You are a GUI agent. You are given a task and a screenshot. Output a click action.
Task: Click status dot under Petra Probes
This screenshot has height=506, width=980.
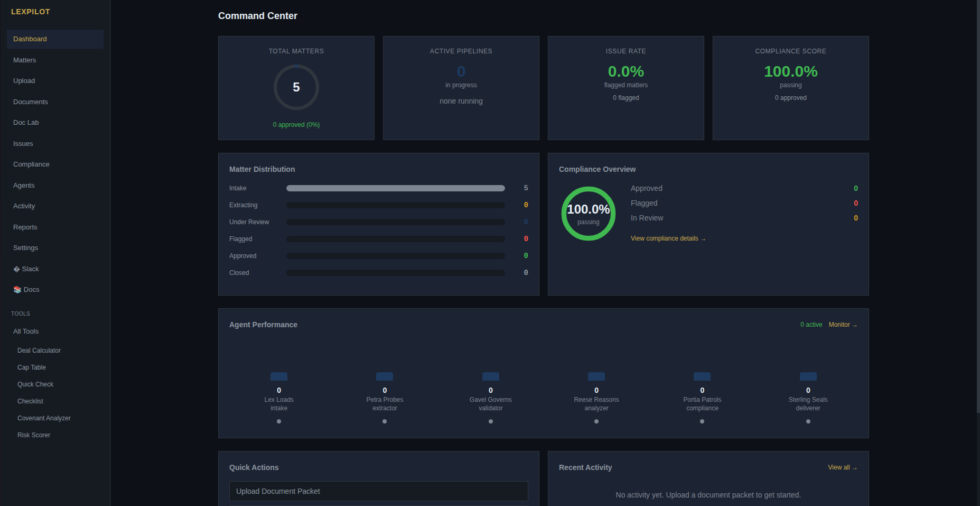click(385, 421)
